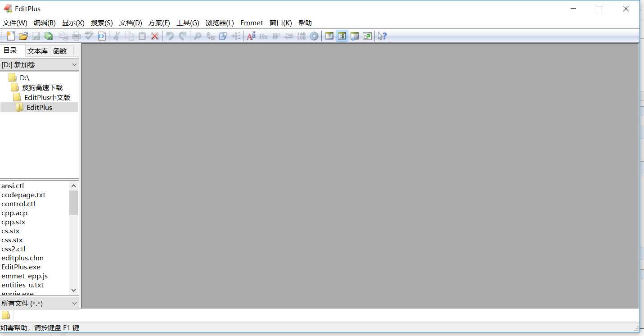Open the 编辑(B) menu
Viewport: 644px width, 336px height.
pos(45,23)
